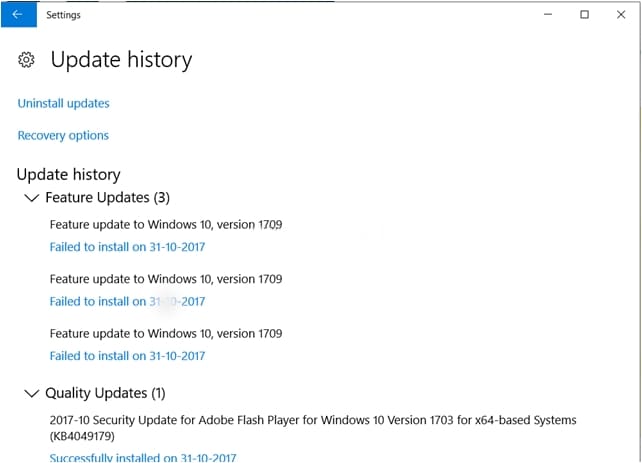Click the Update history page title
Screen dimensions: 642x463
tap(121, 60)
